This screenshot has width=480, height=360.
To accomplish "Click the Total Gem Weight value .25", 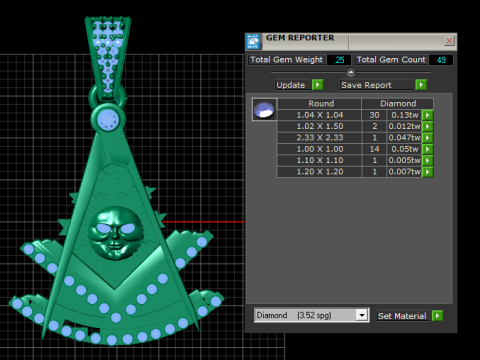I will click(339, 60).
